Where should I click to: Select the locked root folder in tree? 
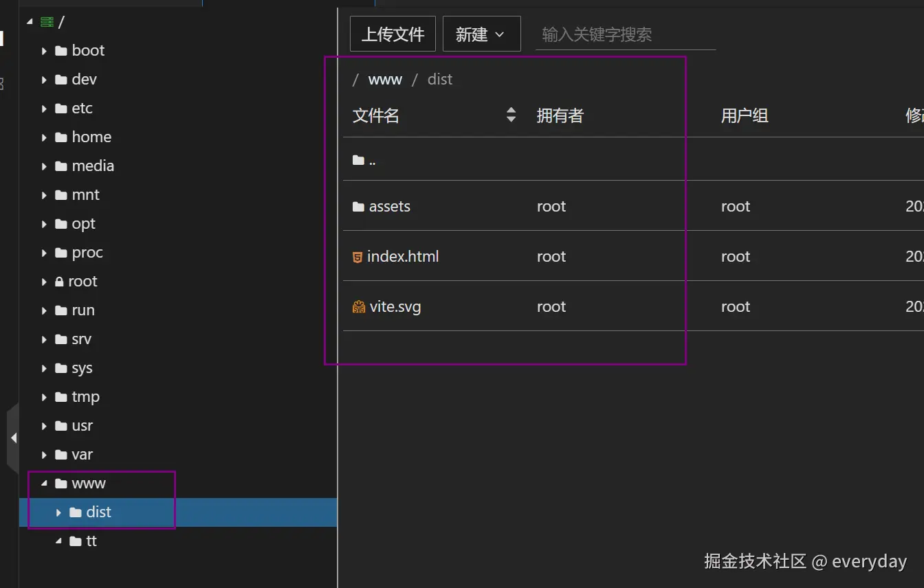click(x=82, y=281)
